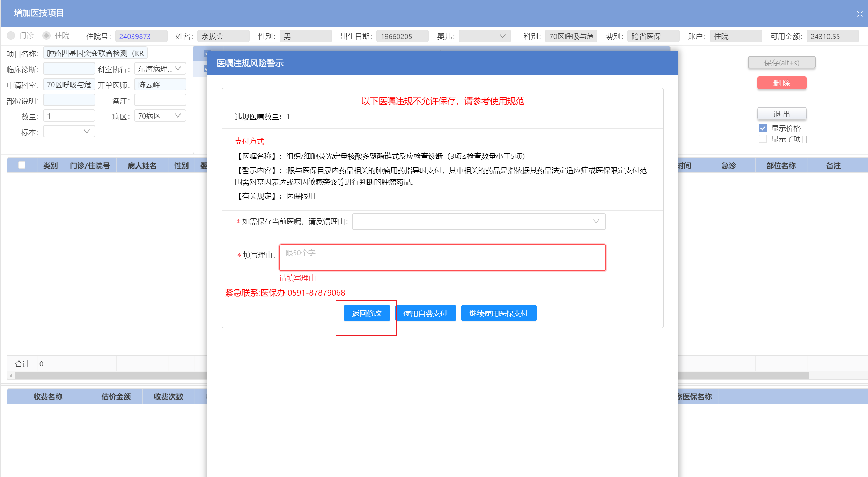Enable the 显示子项目 checkbox
The width and height of the screenshot is (868, 477).
763,139
